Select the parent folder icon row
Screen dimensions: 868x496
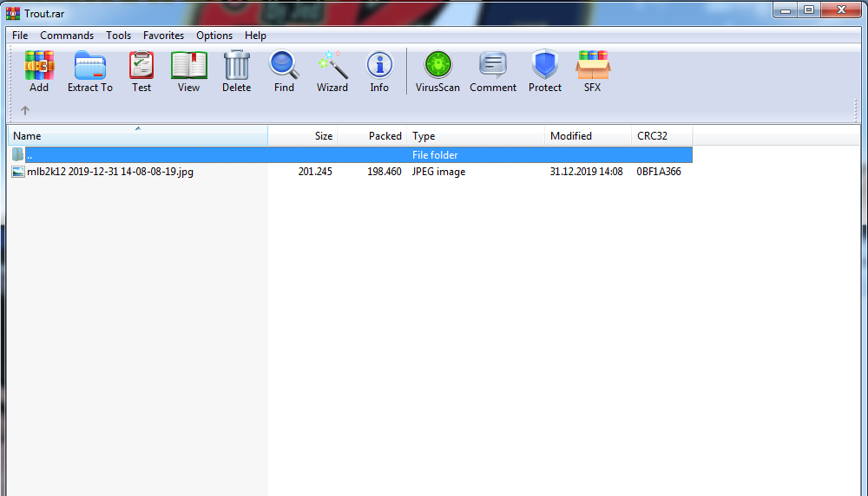pyautogui.click(x=17, y=155)
